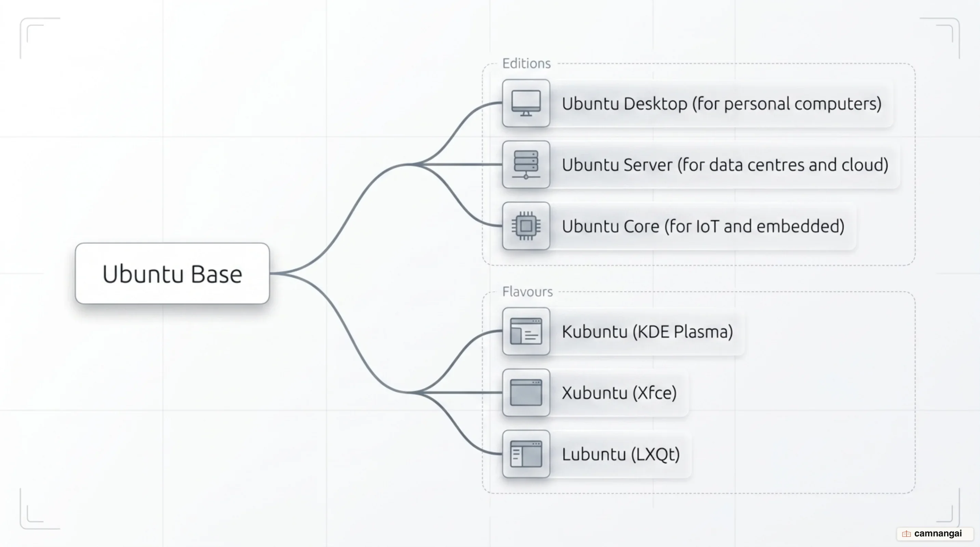Click the Ubuntu Server rack icon
The image size is (980, 547).
point(526,164)
